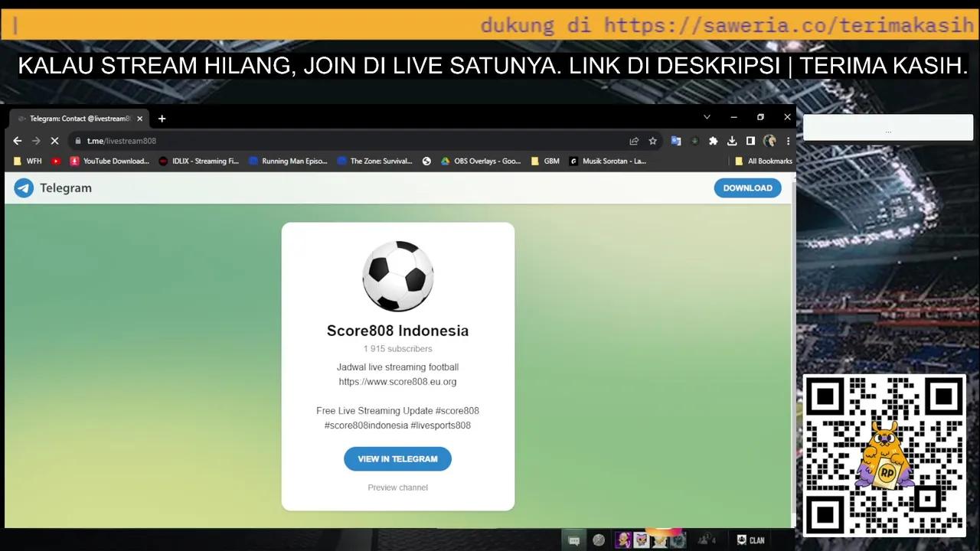The width and height of the screenshot is (980, 551).
Task: Click the round gray icon in bottom bar
Action: pos(599,540)
